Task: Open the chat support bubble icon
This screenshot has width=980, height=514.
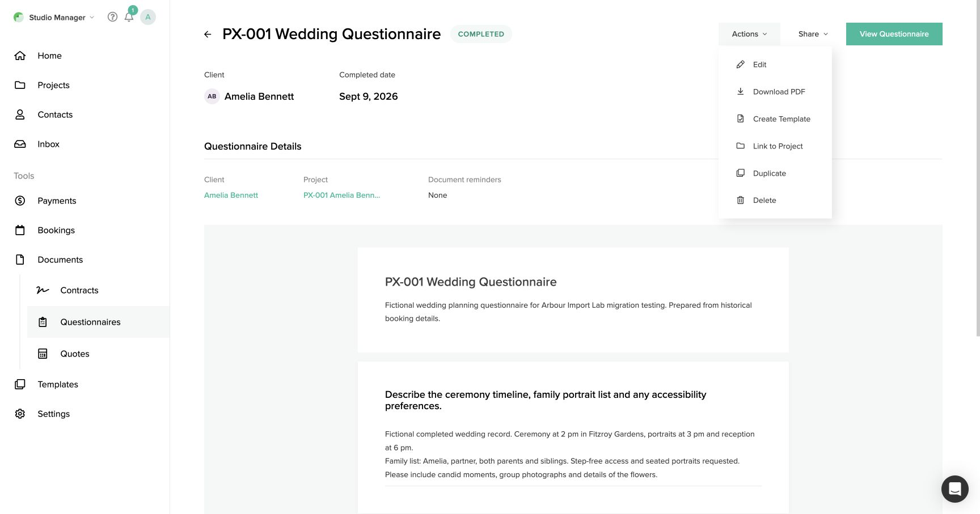Action: tap(955, 488)
